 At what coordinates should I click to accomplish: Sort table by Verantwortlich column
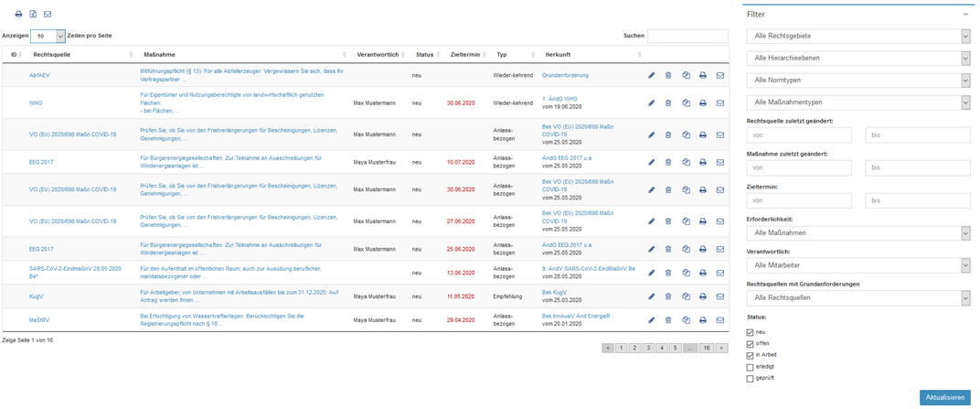380,54
